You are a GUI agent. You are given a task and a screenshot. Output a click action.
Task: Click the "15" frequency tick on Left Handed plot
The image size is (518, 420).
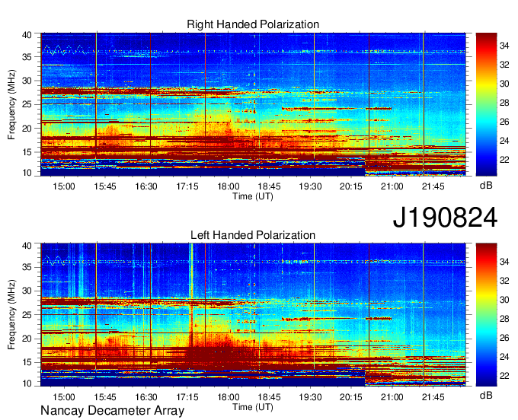point(27,362)
